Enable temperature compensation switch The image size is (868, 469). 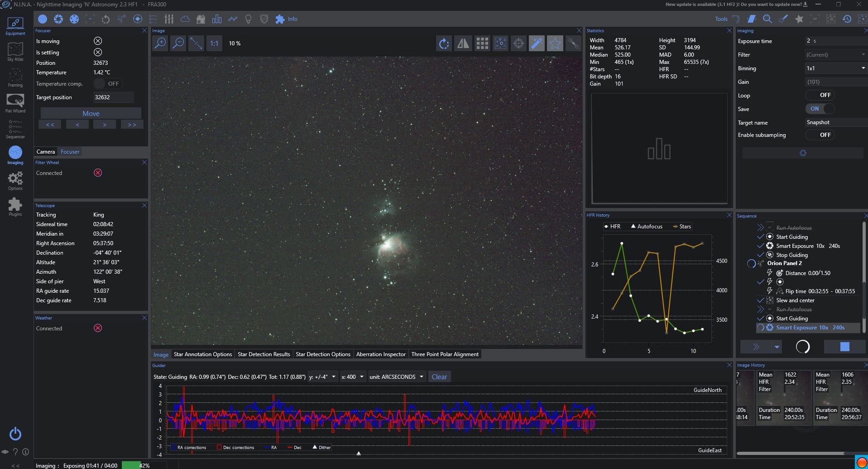[107, 84]
